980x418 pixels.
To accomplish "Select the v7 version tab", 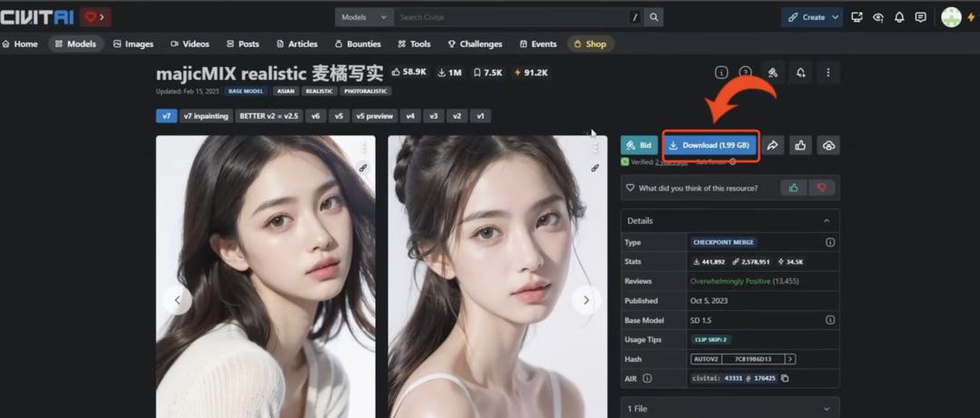I will click(166, 116).
